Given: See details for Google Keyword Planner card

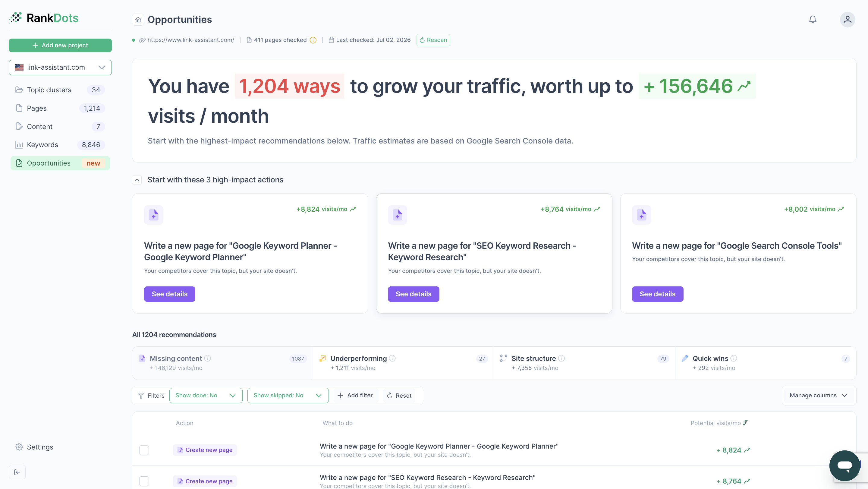Looking at the screenshot, I should 169,294.
